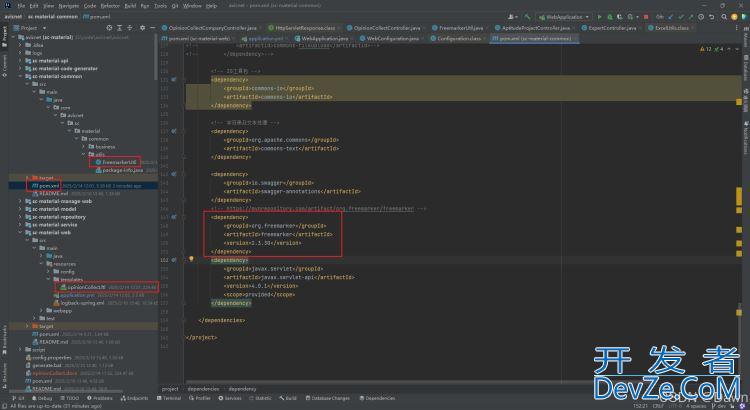Collapse the sc-material-common module node
This screenshot has height=410, width=750.
tap(20, 76)
